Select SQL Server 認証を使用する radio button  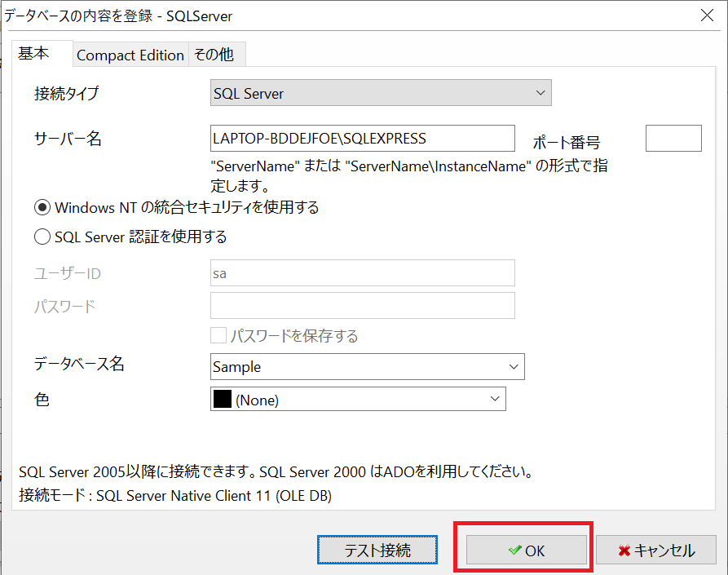[42, 237]
